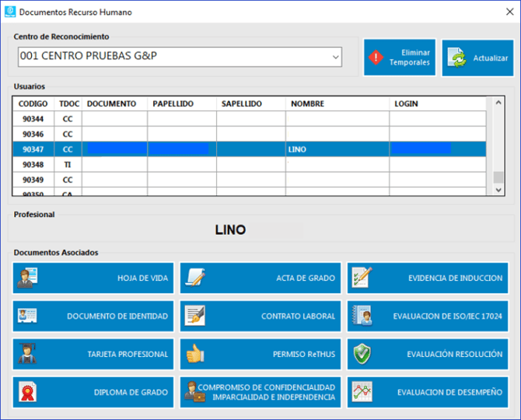Click the app icon in the title bar
The width and height of the screenshot is (521, 420).
pos(10,12)
